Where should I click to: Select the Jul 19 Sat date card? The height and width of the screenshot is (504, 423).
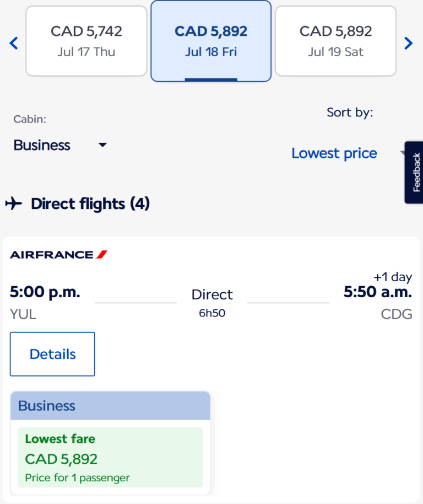335,40
